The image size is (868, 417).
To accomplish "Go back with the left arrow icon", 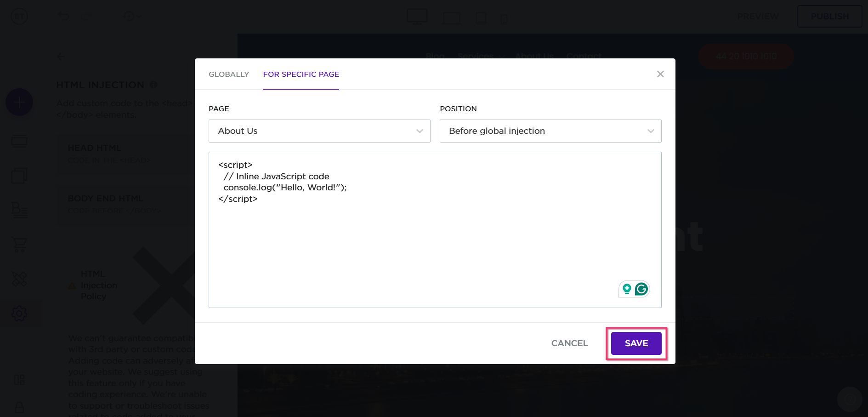I will click(x=61, y=57).
